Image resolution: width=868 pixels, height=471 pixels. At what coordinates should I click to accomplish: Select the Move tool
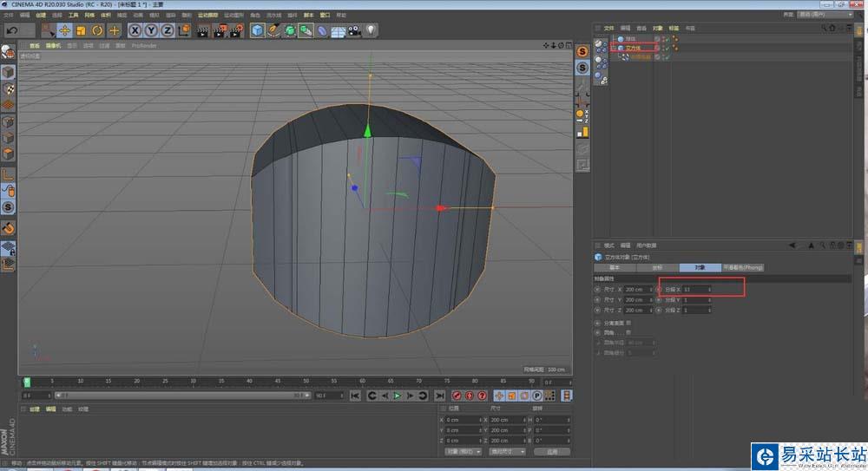point(64,30)
